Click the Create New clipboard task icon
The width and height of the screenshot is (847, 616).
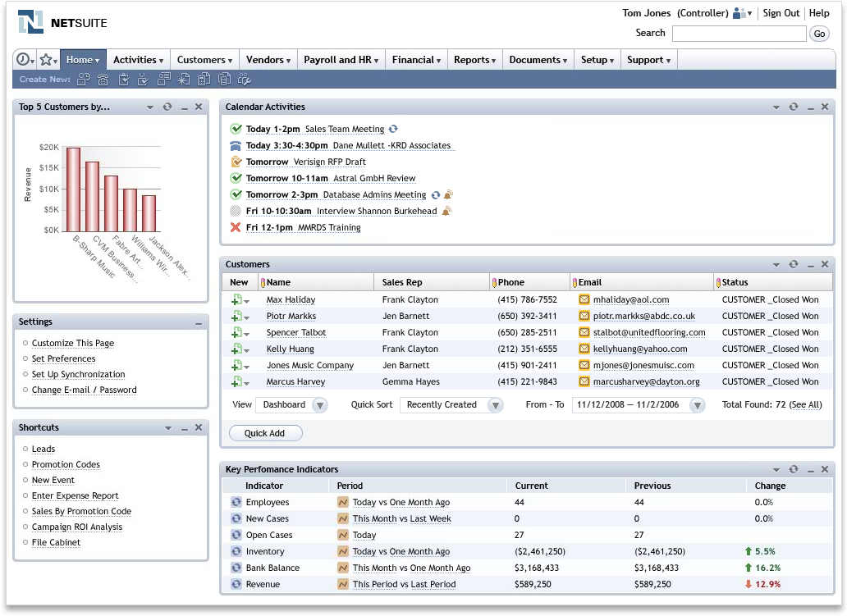[x=124, y=80]
